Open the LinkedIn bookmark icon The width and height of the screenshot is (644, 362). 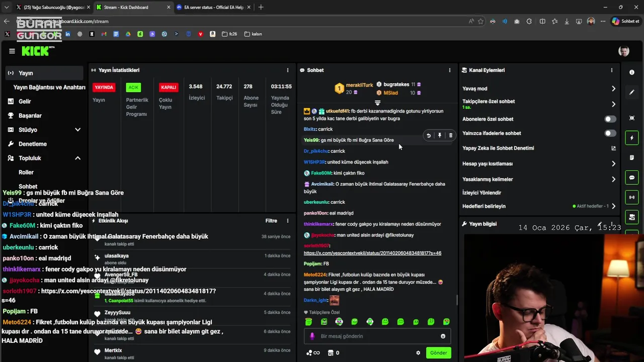click(x=67, y=34)
